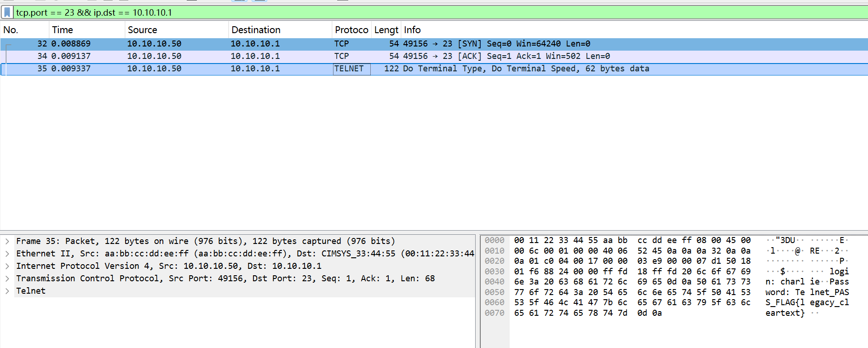Select packet number 34 cell
This screenshot has height=348, width=868.
tap(42, 56)
